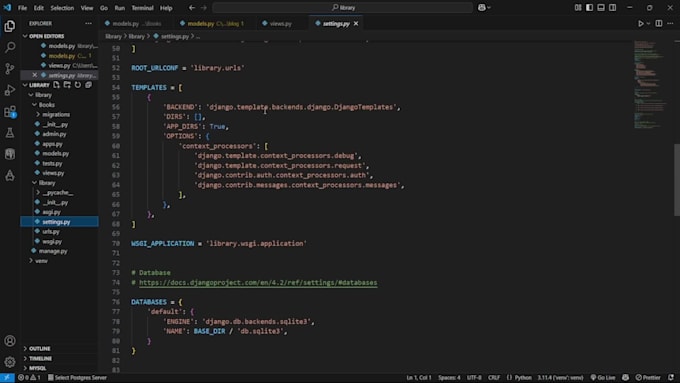Change CRLF end of line sequence
The image size is (680, 383).
pyautogui.click(x=494, y=378)
